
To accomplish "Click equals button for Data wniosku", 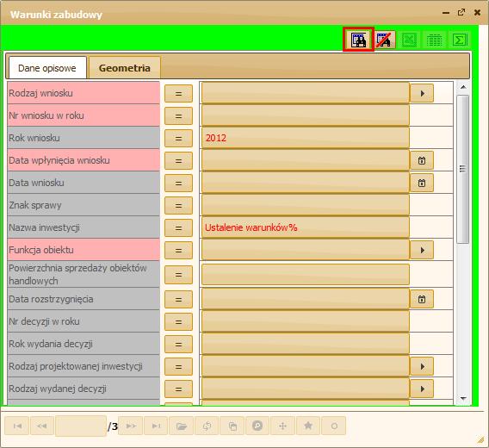I will pyautogui.click(x=178, y=183).
